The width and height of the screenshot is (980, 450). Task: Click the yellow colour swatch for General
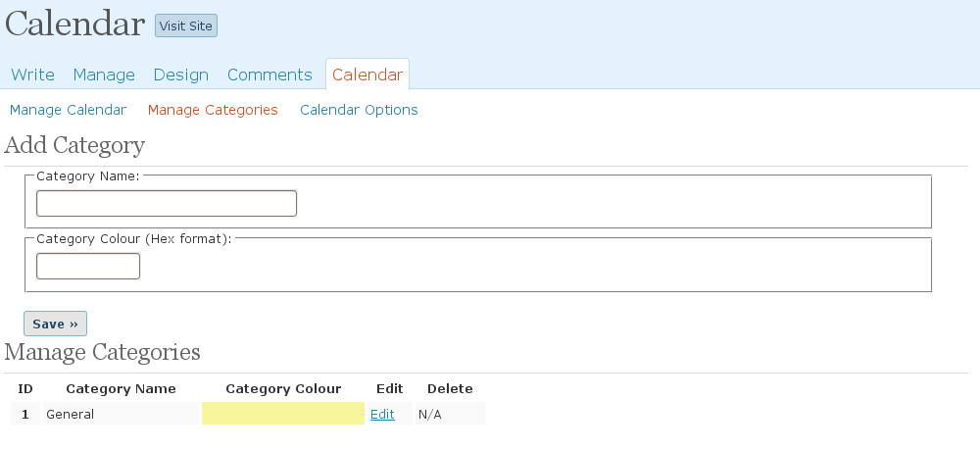click(x=282, y=414)
